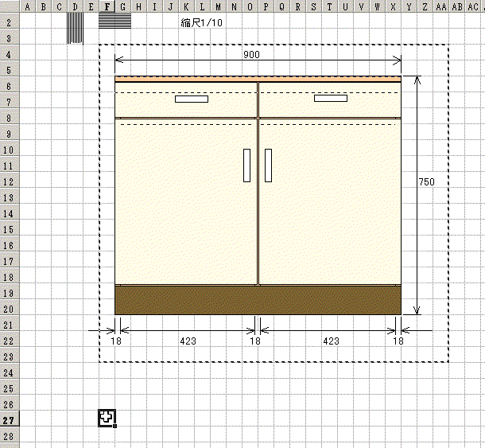485x448 pixels.
Task: Select column M header
Action: tap(219, 6)
